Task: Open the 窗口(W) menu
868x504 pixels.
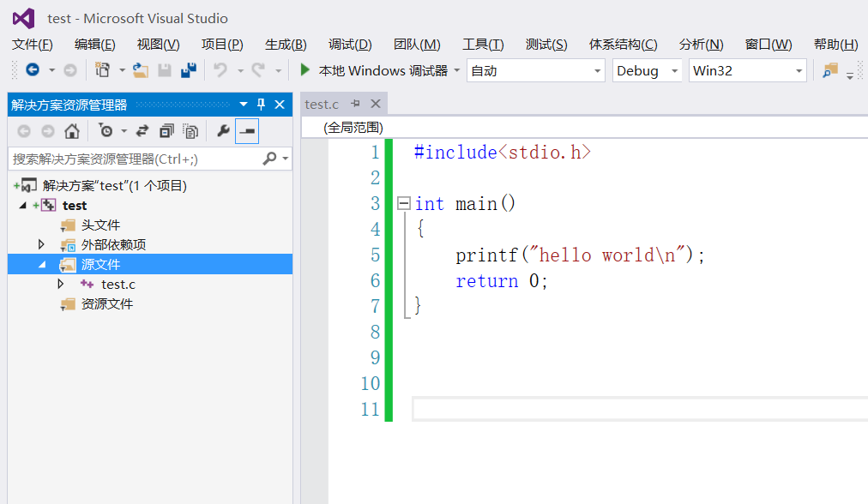Action: click(x=769, y=45)
